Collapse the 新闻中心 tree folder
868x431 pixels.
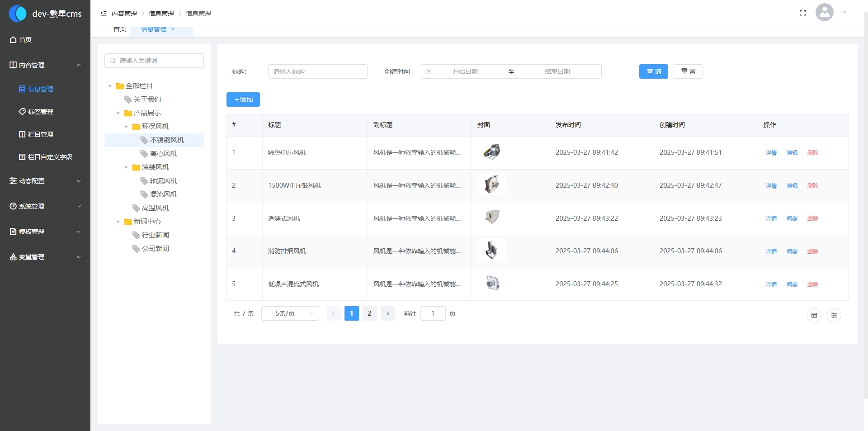(118, 222)
